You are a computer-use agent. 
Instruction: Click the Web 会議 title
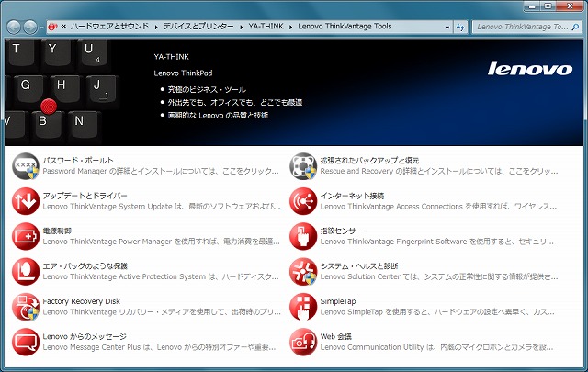click(x=335, y=336)
